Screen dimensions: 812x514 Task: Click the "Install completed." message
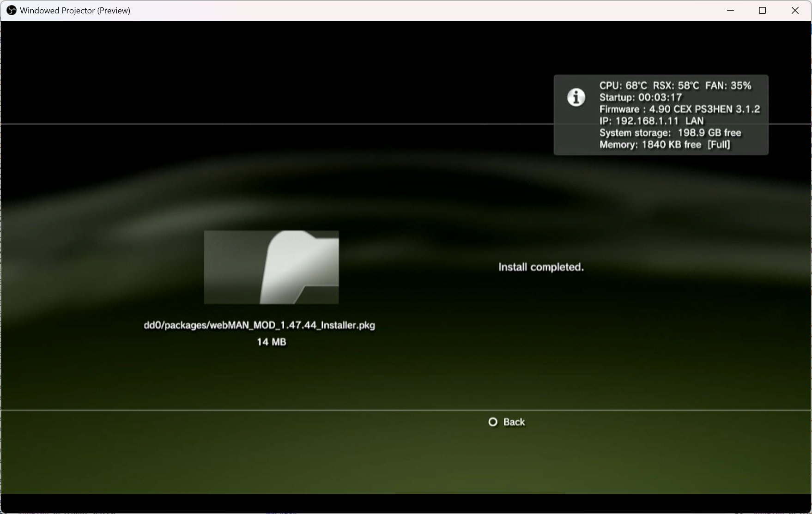pyautogui.click(x=541, y=267)
